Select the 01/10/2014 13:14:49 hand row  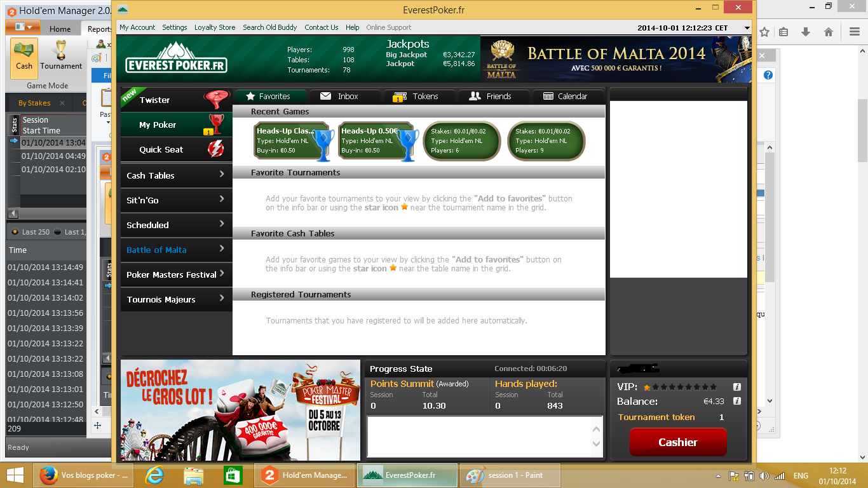[46, 267]
